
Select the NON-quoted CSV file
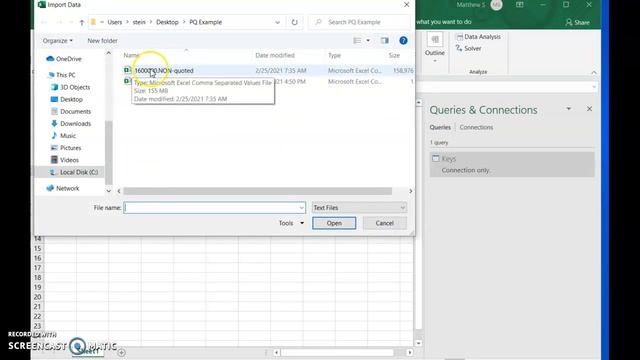[164, 71]
